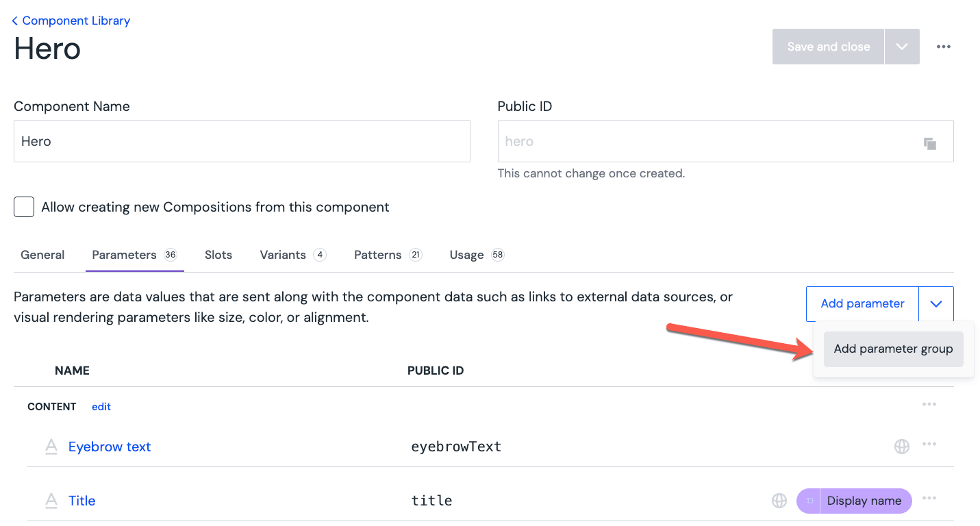Click the text type icon beside Title
The height and width of the screenshot is (526, 980).
click(x=51, y=501)
